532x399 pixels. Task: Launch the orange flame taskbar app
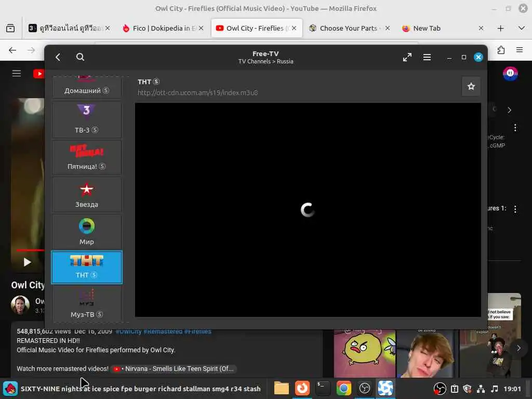click(302, 389)
